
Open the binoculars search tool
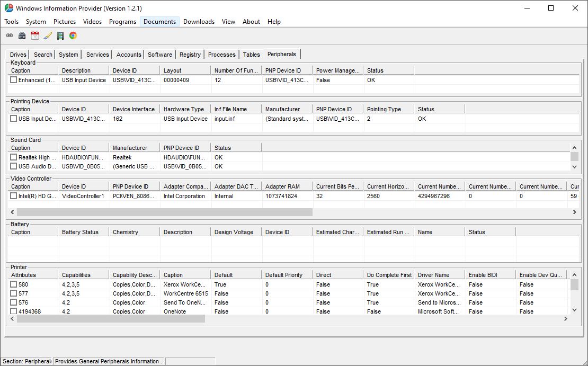tap(22, 35)
